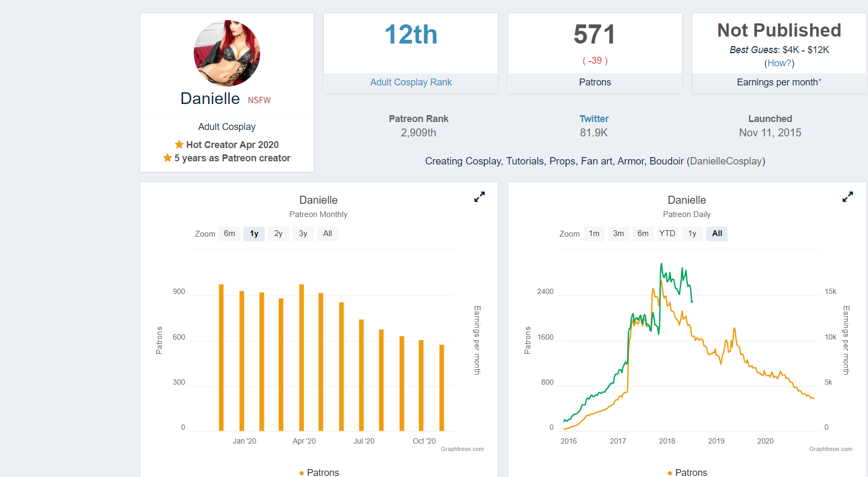Toggle Patrons series in monthly chart legend
868x477 pixels.
[x=319, y=472]
